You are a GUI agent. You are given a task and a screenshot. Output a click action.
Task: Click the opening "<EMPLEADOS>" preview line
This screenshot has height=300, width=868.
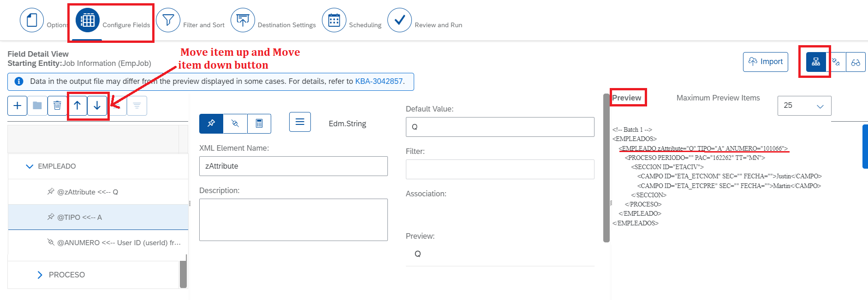635,139
